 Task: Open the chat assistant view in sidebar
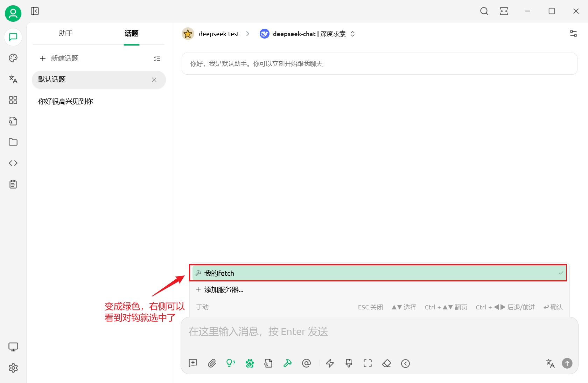(13, 37)
